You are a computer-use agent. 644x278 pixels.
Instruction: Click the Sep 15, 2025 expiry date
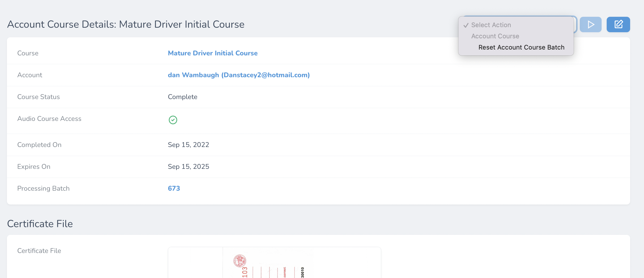[x=188, y=167]
